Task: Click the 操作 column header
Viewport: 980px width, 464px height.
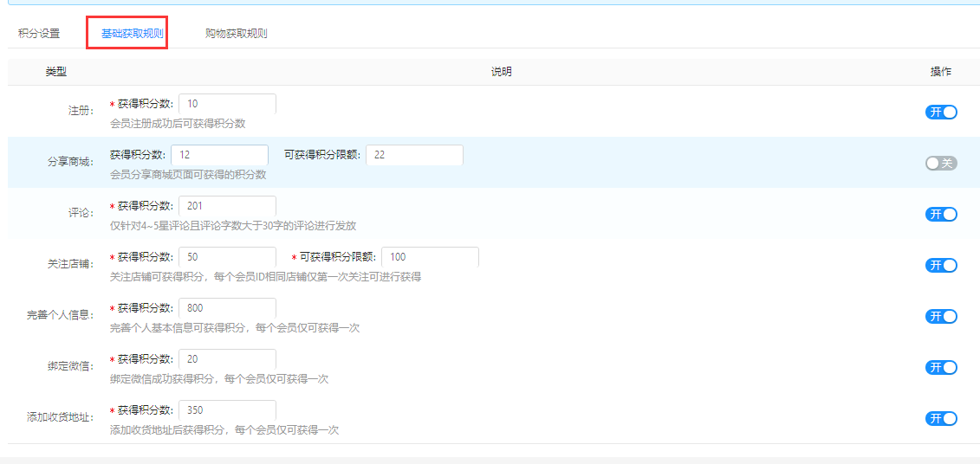Action: coord(940,72)
